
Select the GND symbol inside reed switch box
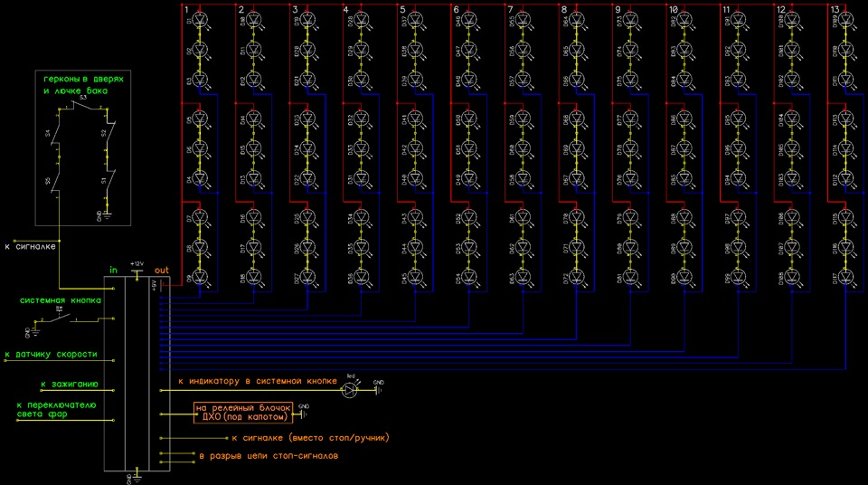105,215
